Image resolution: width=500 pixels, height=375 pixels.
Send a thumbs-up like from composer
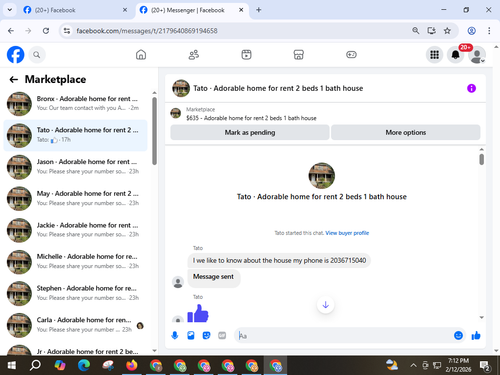pyautogui.click(x=476, y=335)
